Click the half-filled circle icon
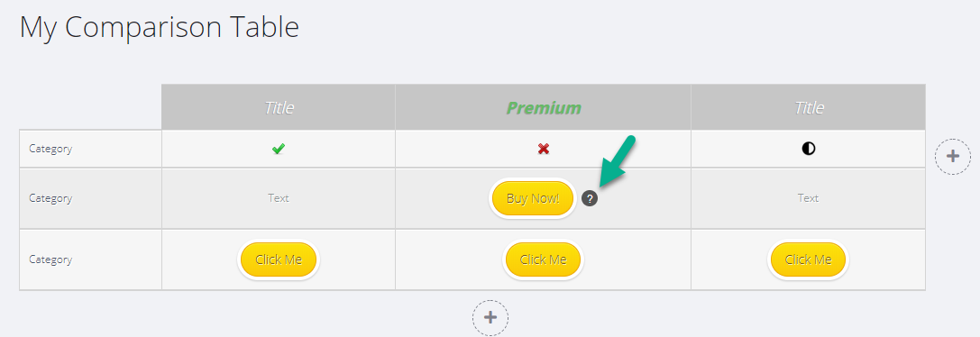The width and height of the screenshot is (980, 337). tap(808, 149)
